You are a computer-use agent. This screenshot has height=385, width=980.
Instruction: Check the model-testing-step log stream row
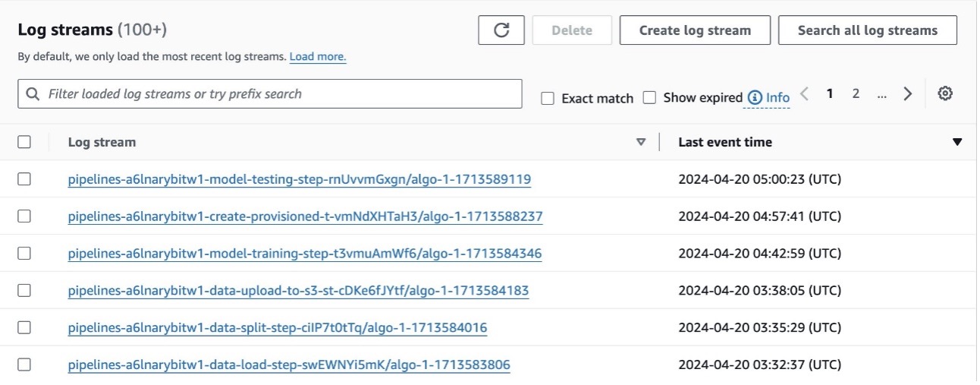[x=24, y=179]
